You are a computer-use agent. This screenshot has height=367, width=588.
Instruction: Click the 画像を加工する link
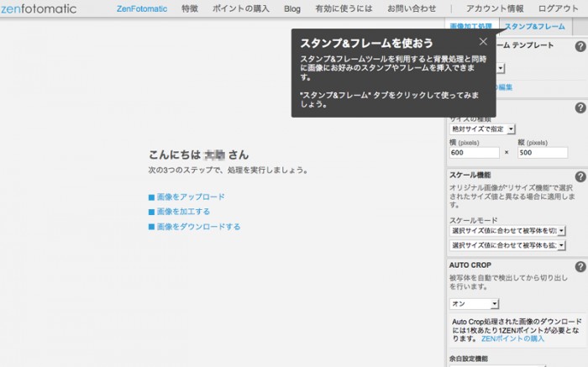click(x=183, y=212)
